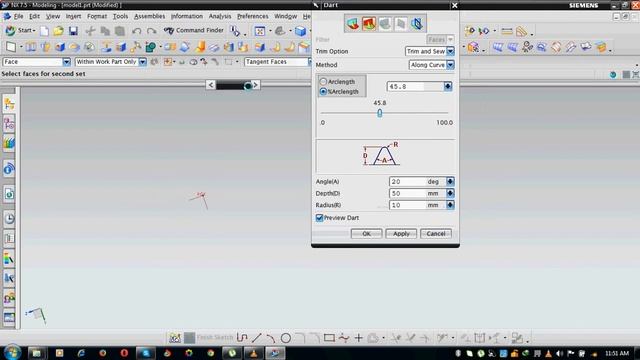Click the Depth(D) value field

407,193
